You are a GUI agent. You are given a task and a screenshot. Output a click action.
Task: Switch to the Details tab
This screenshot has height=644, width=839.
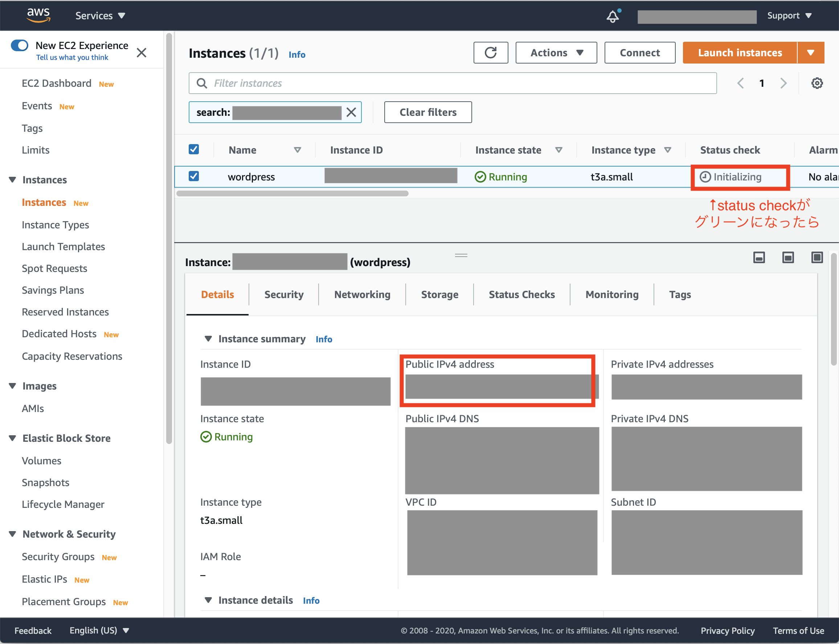pyautogui.click(x=218, y=294)
